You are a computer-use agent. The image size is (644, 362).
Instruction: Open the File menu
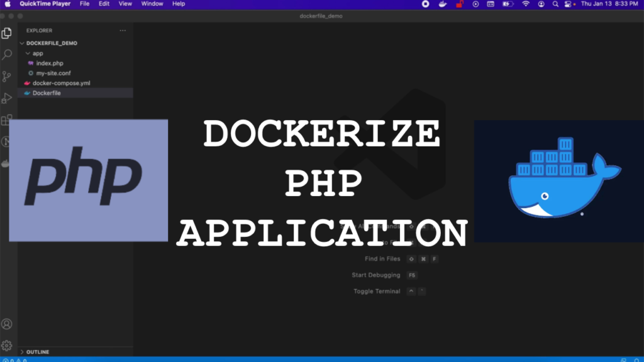tap(84, 4)
